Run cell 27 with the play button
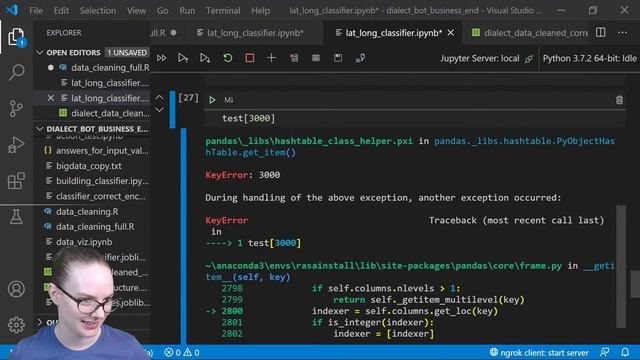Viewport: 640px width, 360px height. click(212, 100)
